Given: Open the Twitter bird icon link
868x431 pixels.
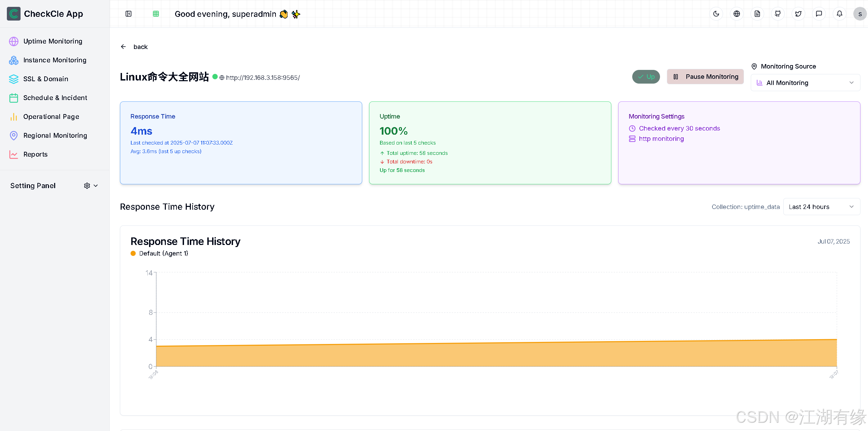Looking at the screenshot, I should click(798, 14).
